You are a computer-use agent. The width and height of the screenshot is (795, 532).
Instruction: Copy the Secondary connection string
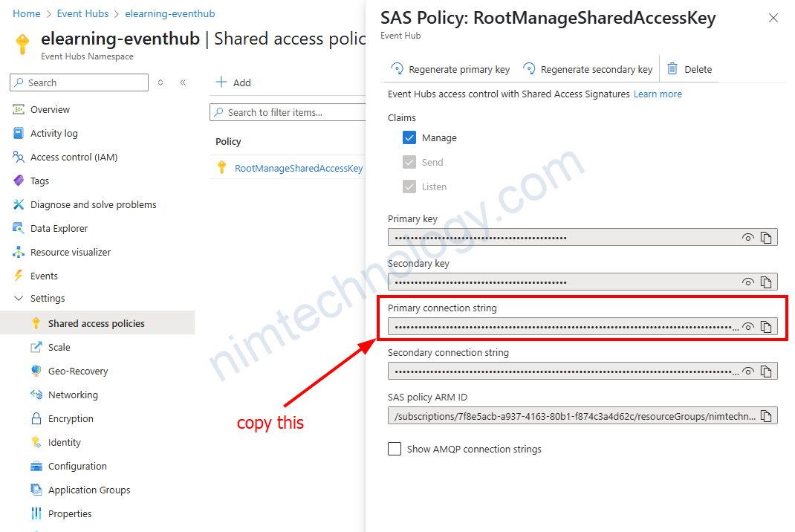coord(766,372)
